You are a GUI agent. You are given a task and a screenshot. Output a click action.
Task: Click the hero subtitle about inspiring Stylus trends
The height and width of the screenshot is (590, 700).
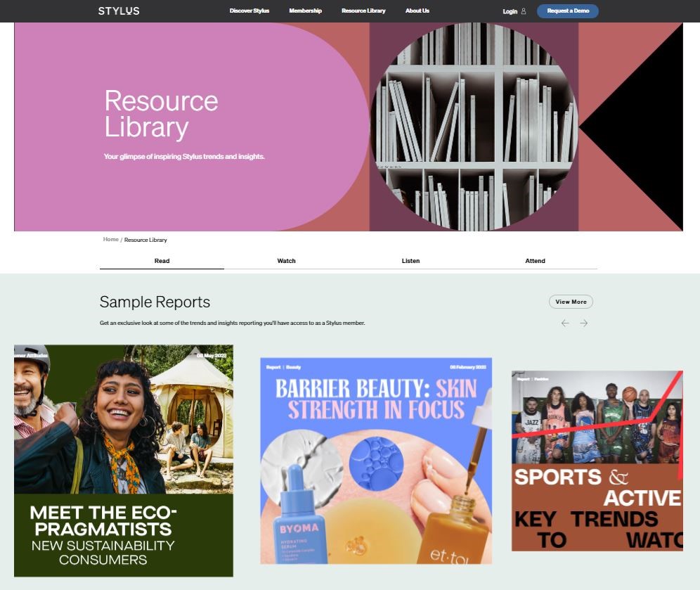pos(184,156)
